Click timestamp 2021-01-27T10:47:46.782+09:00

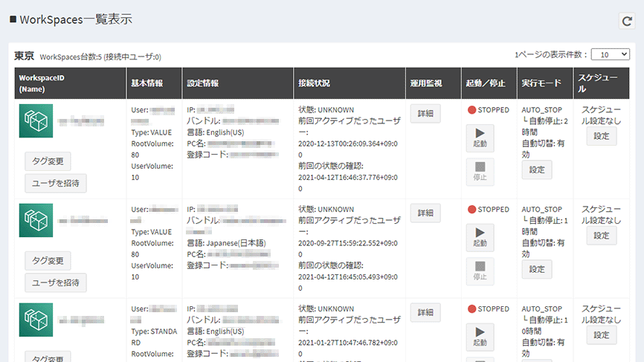pyautogui.click(x=348, y=348)
